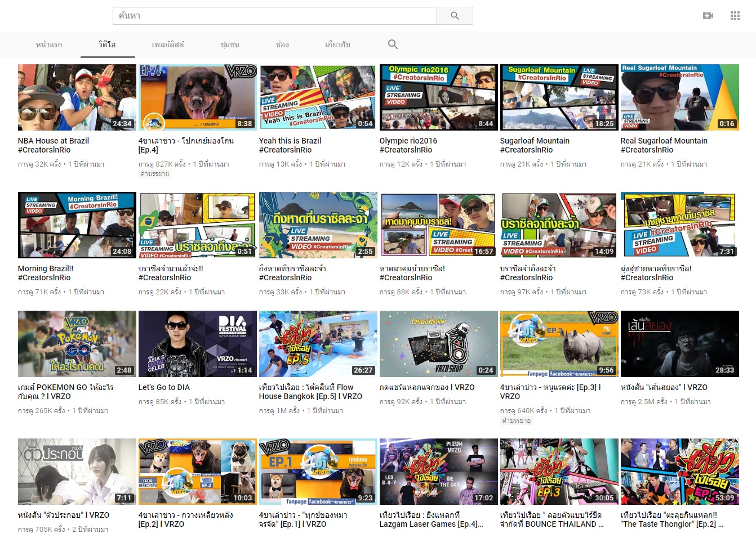Open the เกี่ยวกับ tab
Image resolution: width=756 pixels, height=533 pixels.
click(x=337, y=44)
